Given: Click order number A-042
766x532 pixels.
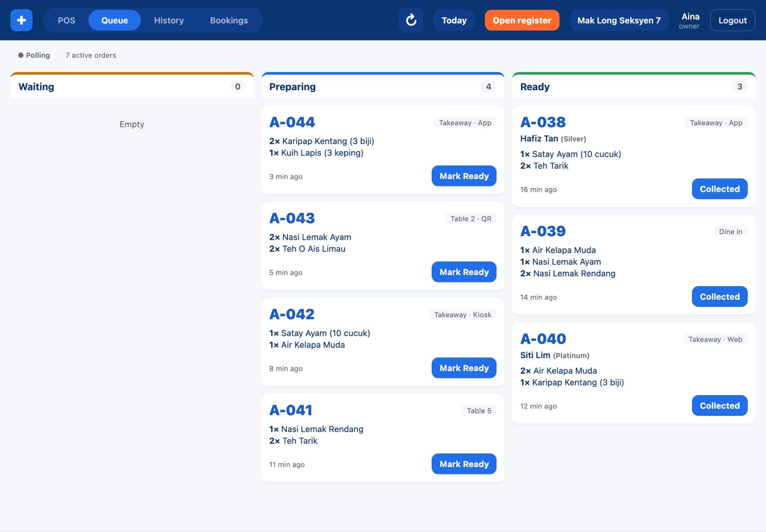Looking at the screenshot, I should click(292, 315).
